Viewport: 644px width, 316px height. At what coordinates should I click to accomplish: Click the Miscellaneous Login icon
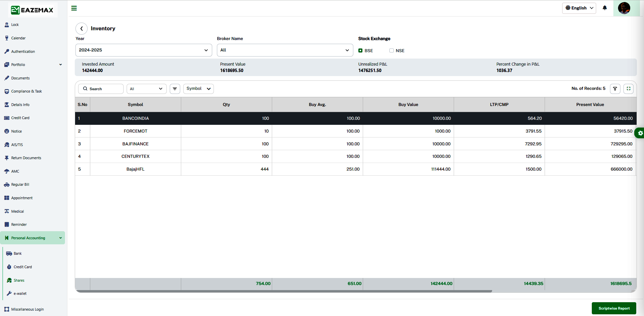point(7,309)
